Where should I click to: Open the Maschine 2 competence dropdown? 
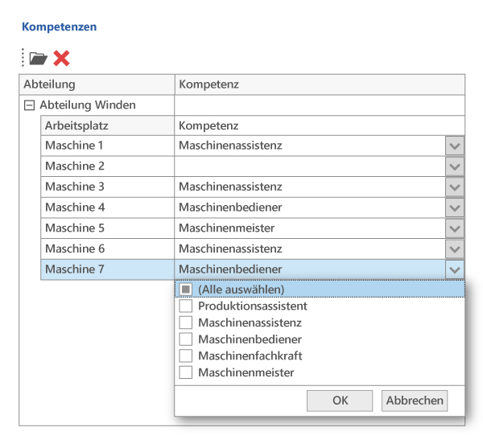[455, 166]
